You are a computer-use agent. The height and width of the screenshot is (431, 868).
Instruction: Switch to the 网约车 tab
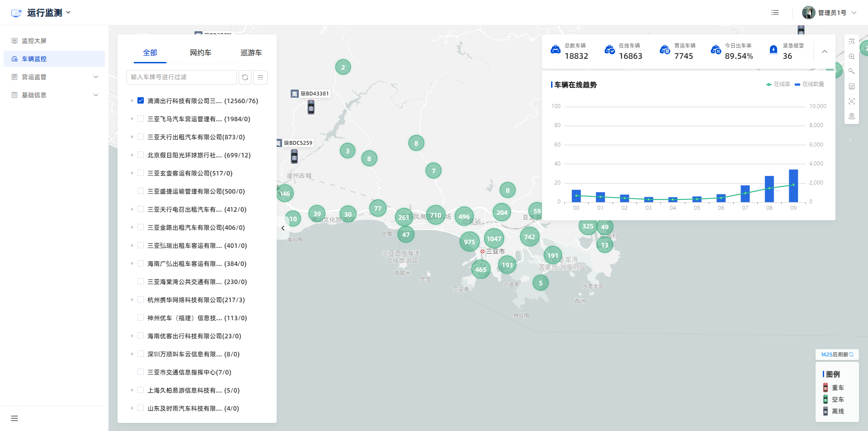[x=200, y=53]
